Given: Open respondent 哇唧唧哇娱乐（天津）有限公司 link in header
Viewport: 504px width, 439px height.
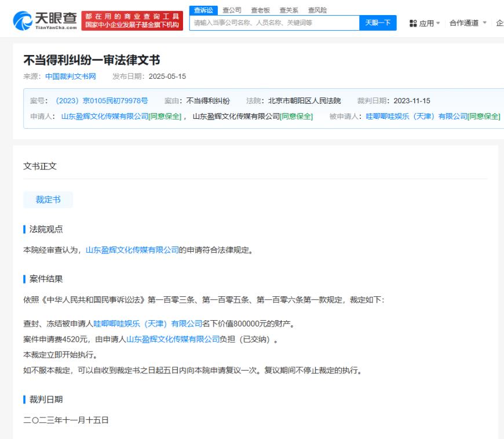Looking at the screenshot, I should coord(417,116).
